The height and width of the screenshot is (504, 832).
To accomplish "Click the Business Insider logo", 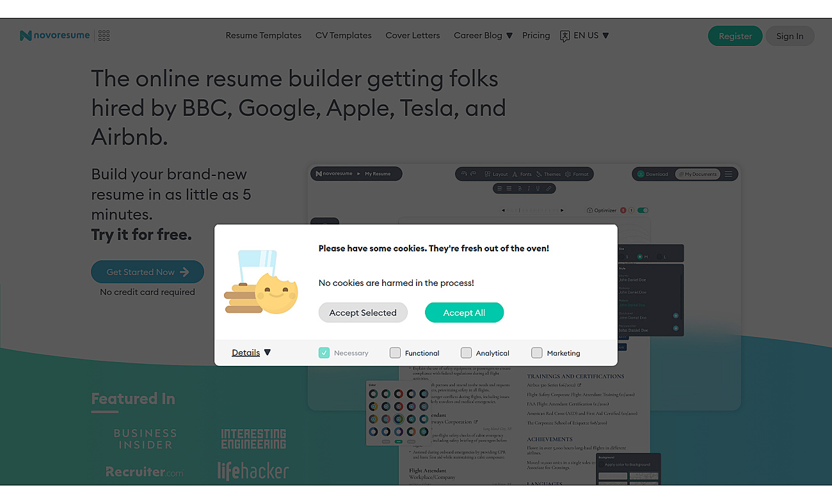I will (145, 439).
